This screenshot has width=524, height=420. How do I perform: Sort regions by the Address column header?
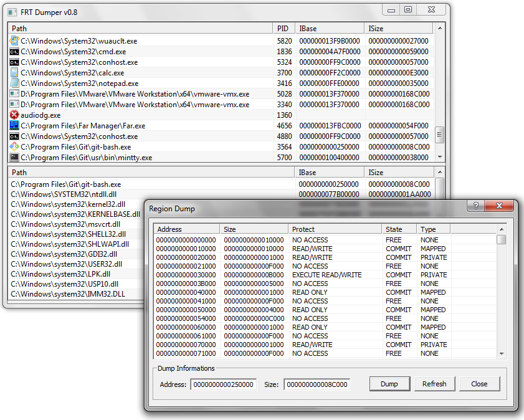coord(187,229)
